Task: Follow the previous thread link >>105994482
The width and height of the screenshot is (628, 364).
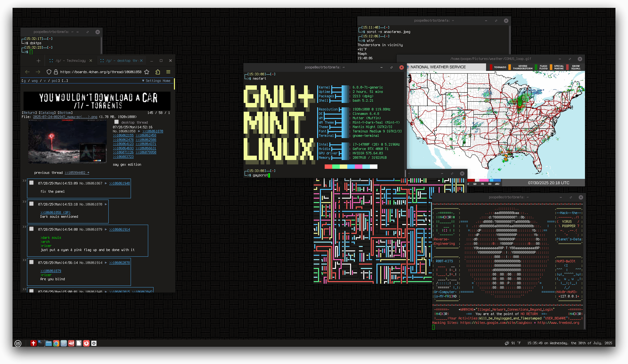Action: click(x=77, y=173)
